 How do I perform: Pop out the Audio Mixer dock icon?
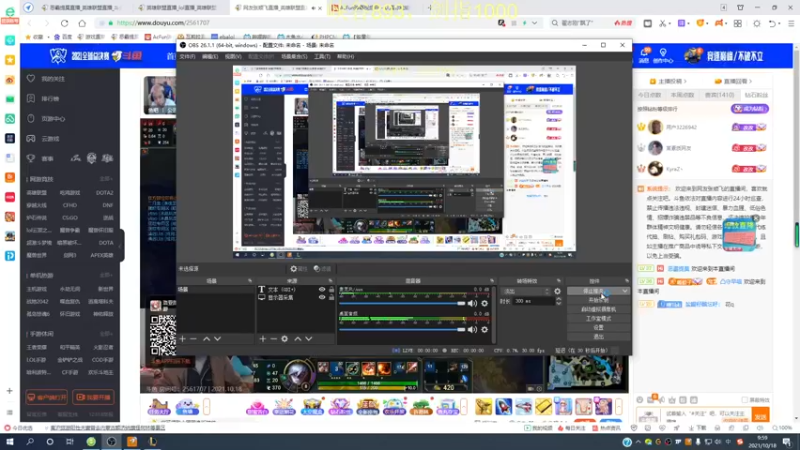point(492,281)
